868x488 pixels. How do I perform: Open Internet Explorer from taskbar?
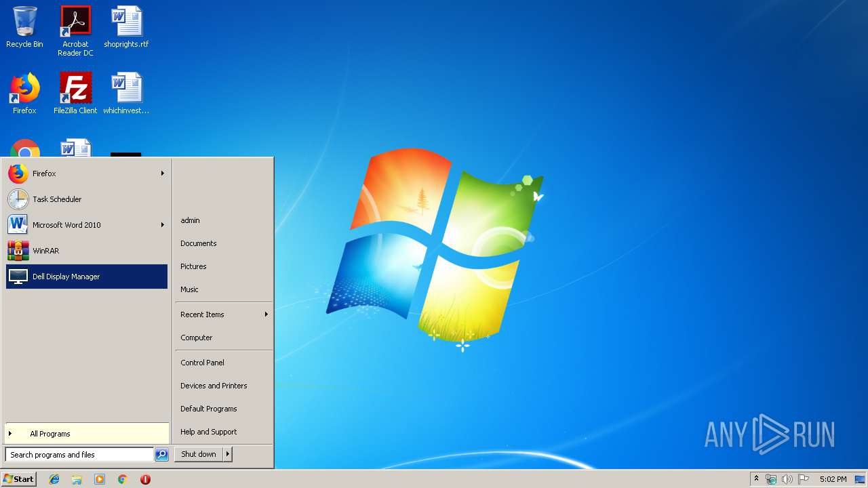54,479
